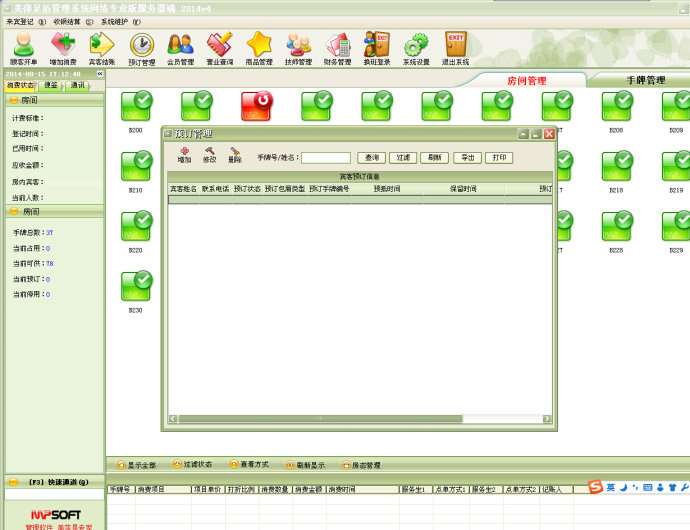Select room B228 icon
The width and height of the screenshot is (690, 530).
coord(617,226)
